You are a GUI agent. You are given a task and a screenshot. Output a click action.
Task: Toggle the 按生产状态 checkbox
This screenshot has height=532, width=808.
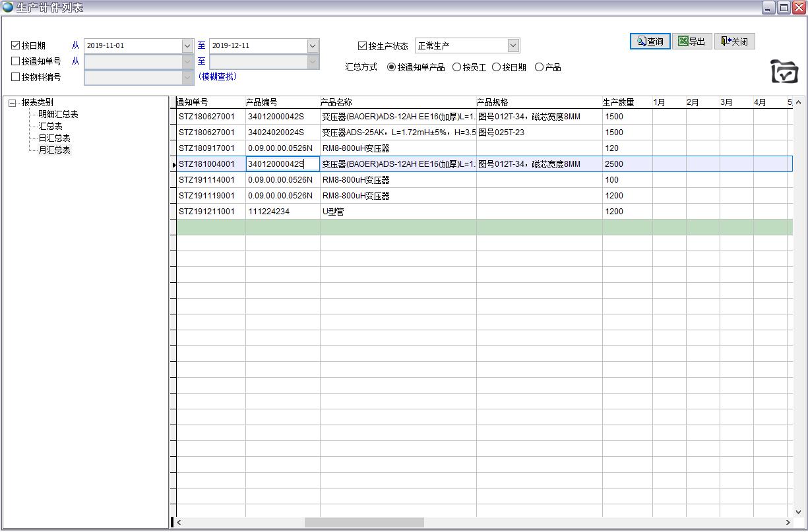tap(362, 45)
